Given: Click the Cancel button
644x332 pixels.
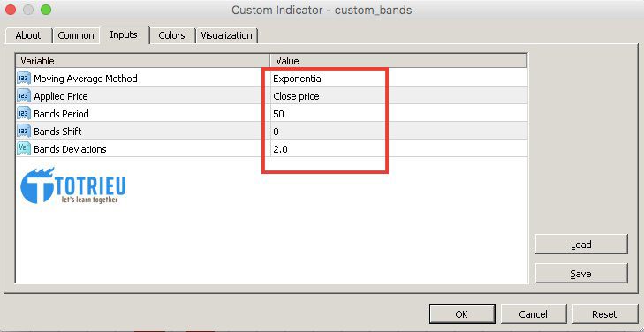Looking at the screenshot, I should (533, 314).
